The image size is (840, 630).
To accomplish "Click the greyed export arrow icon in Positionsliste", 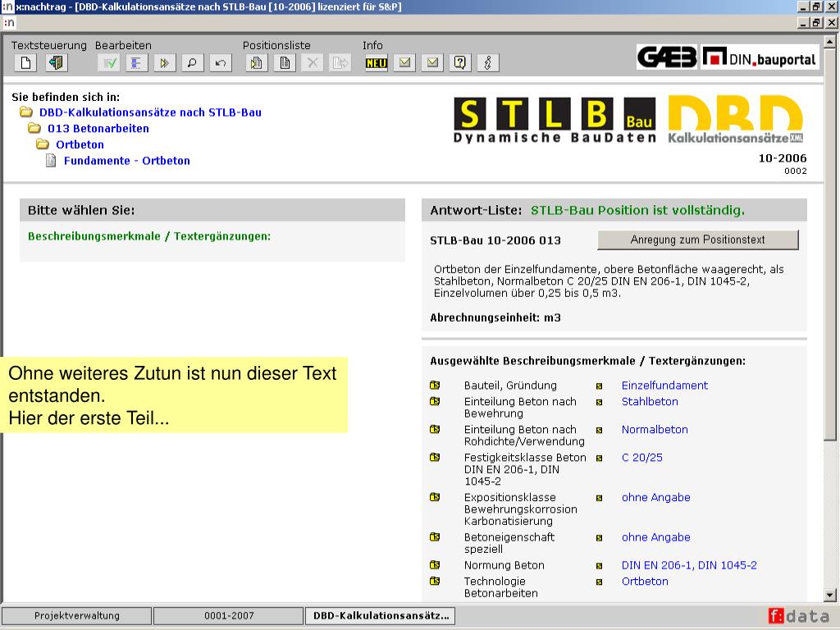I will (x=340, y=63).
